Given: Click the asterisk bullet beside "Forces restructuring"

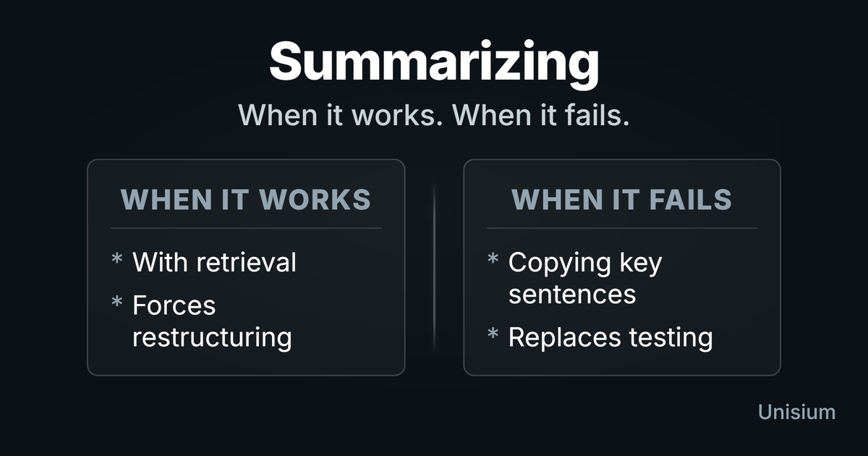Looking at the screenshot, I should click(116, 303).
